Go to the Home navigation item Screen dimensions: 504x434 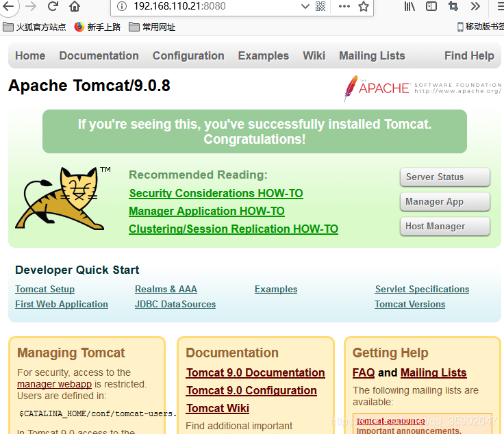point(30,55)
